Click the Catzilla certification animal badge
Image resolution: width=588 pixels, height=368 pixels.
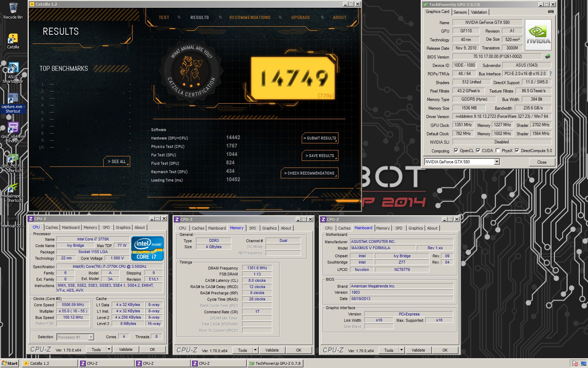pos(191,71)
